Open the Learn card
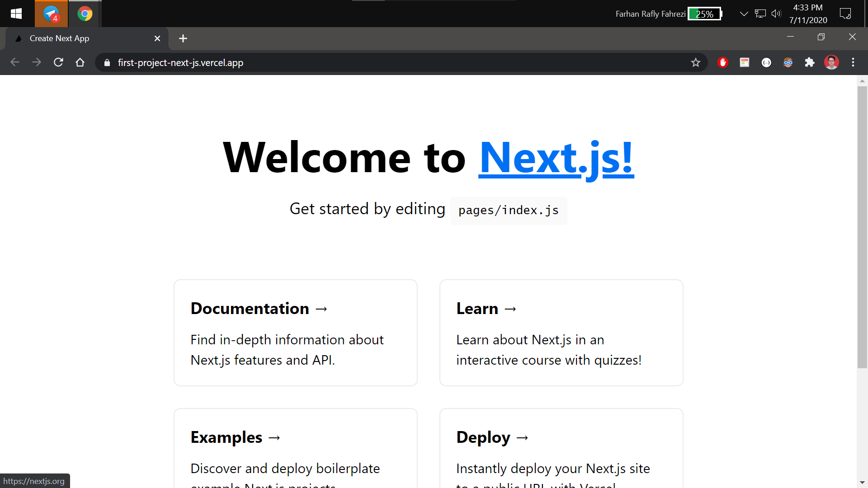This screenshot has width=868, height=488. pos(561,333)
